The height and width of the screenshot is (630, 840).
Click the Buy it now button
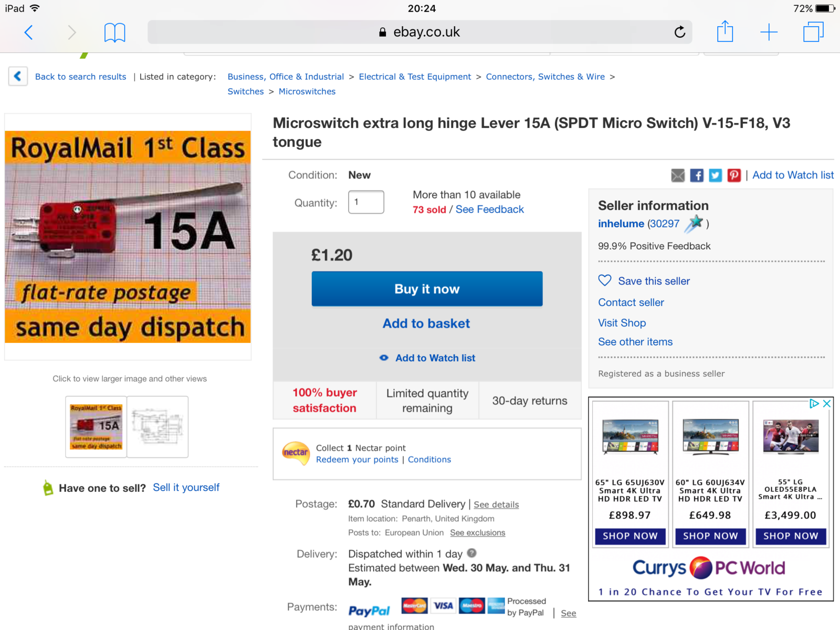click(x=427, y=289)
